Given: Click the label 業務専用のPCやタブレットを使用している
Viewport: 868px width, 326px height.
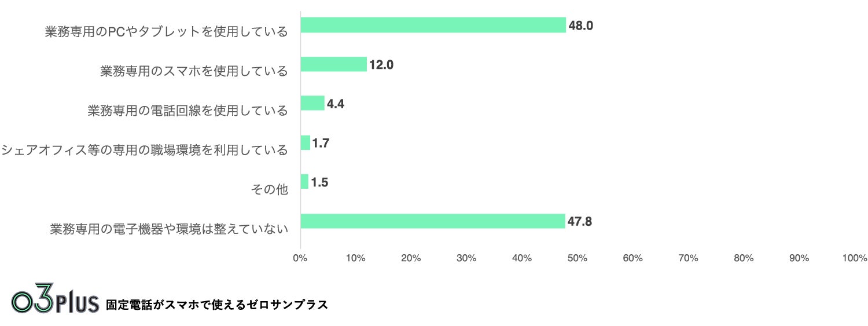Looking at the screenshot, I should pyautogui.click(x=167, y=32).
